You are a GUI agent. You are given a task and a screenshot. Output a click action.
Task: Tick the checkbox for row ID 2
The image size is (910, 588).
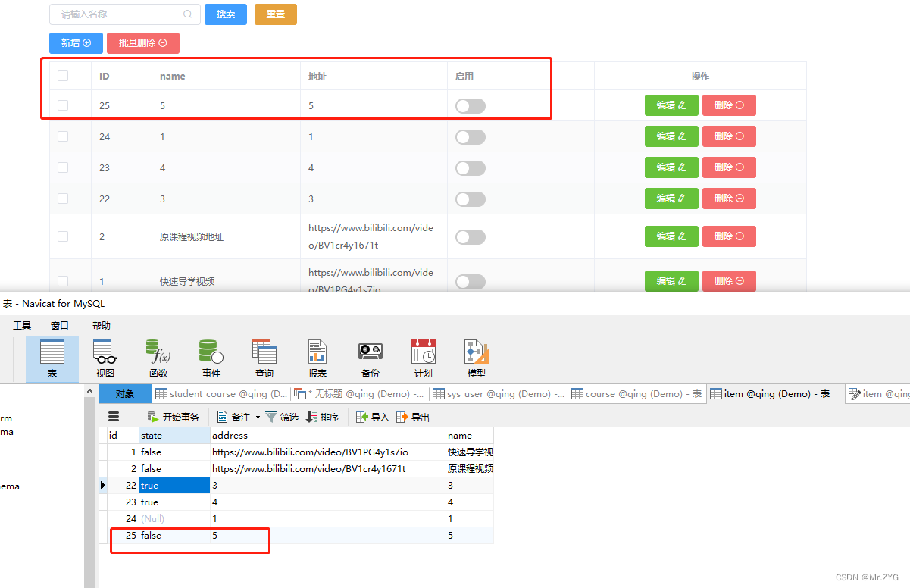pyautogui.click(x=62, y=236)
